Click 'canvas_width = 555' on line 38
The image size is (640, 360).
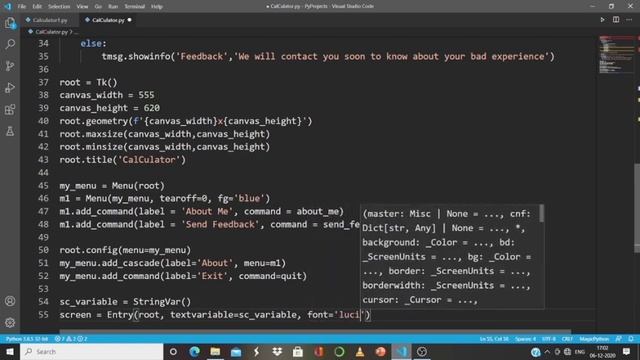pyautogui.click(x=107, y=95)
